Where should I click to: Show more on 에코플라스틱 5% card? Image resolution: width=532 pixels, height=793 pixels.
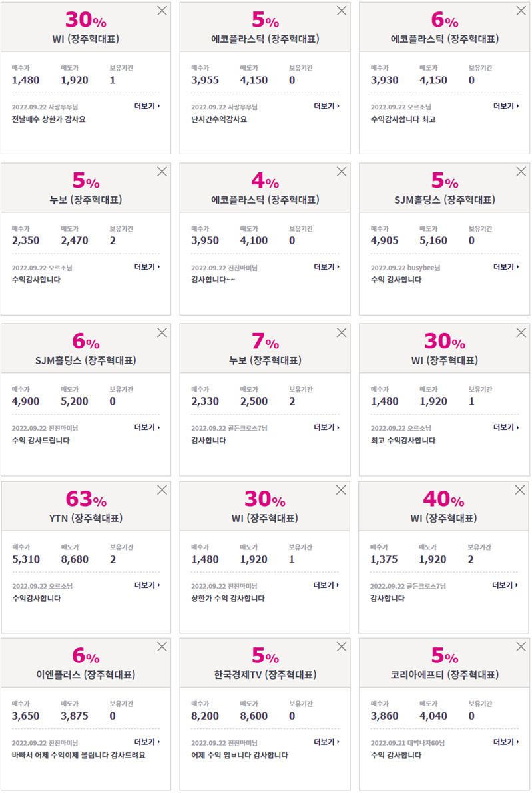(327, 106)
